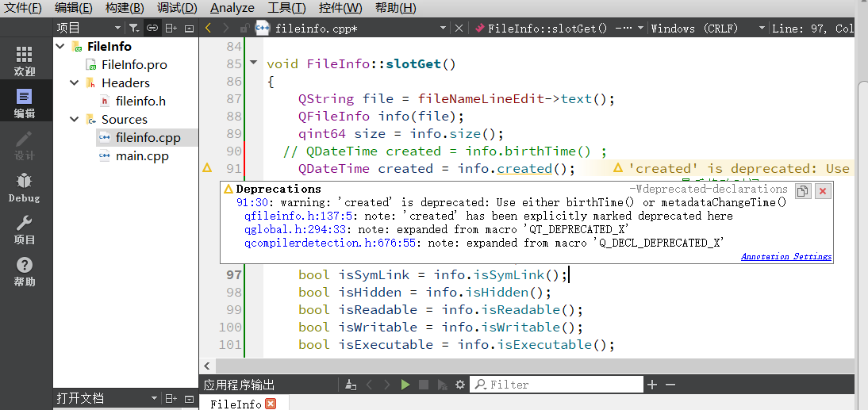Image resolution: width=868 pixels, height=410 pixels.
Task: Open 项目 (Projects) mode in sidebar
Action: (x=25, y=230)
